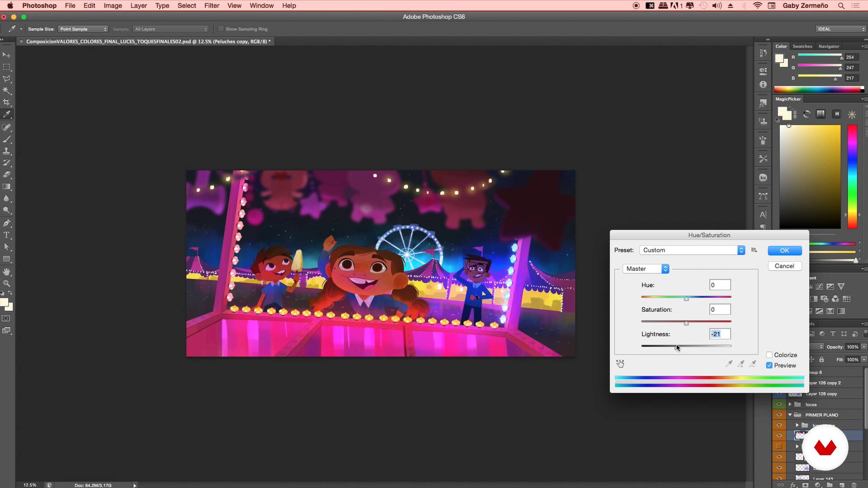868x488 pixels.
Task: Select the Pen tool
Action: 7,223
